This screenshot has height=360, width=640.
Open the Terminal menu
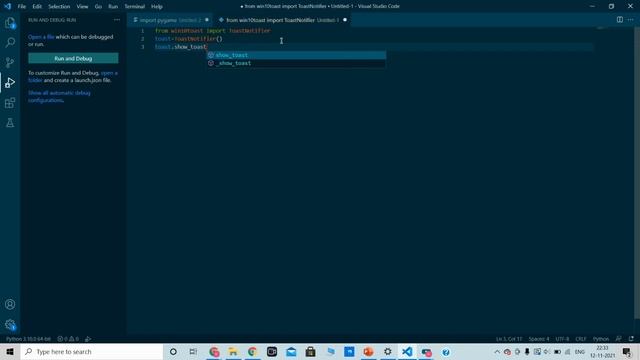point(135,7)
